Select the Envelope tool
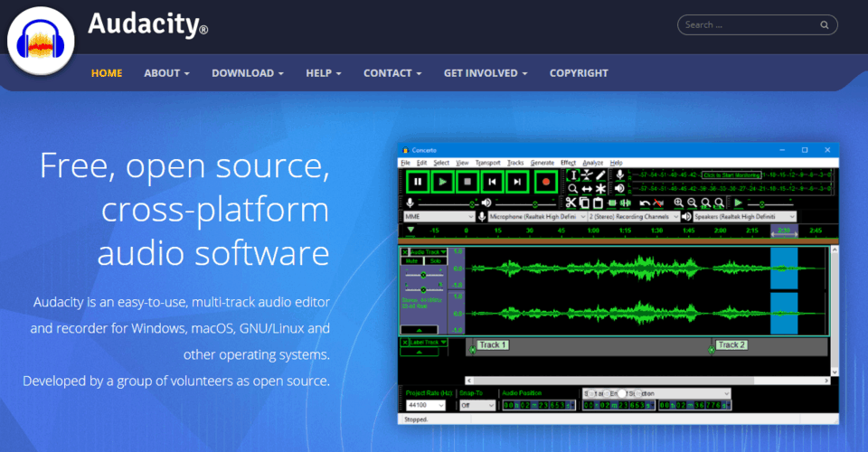The height and width of the screenshot is (452, 868). pyautogui.click(x=587, y=175)
